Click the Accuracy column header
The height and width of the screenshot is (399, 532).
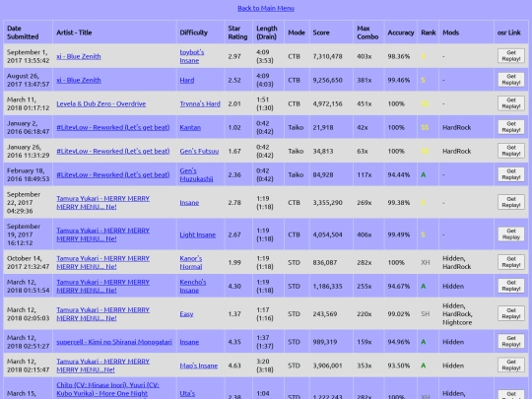coord(401,33)
